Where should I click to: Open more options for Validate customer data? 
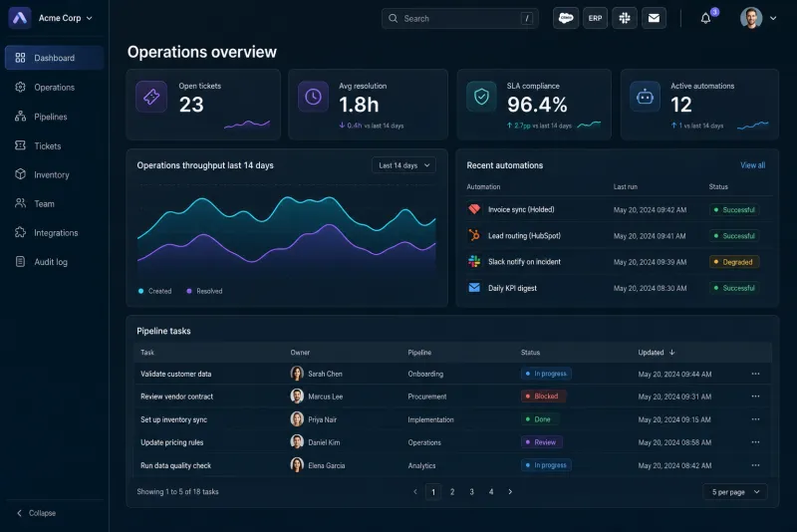point(755,374)
